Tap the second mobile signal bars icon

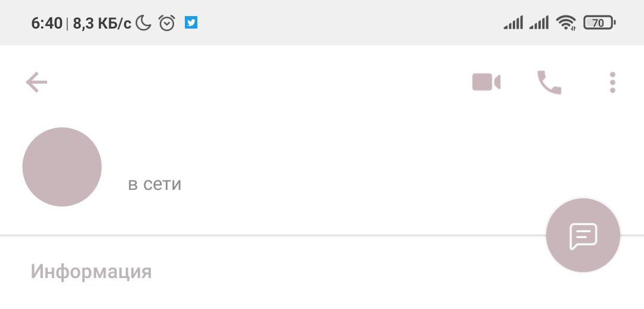coord(539,23)
